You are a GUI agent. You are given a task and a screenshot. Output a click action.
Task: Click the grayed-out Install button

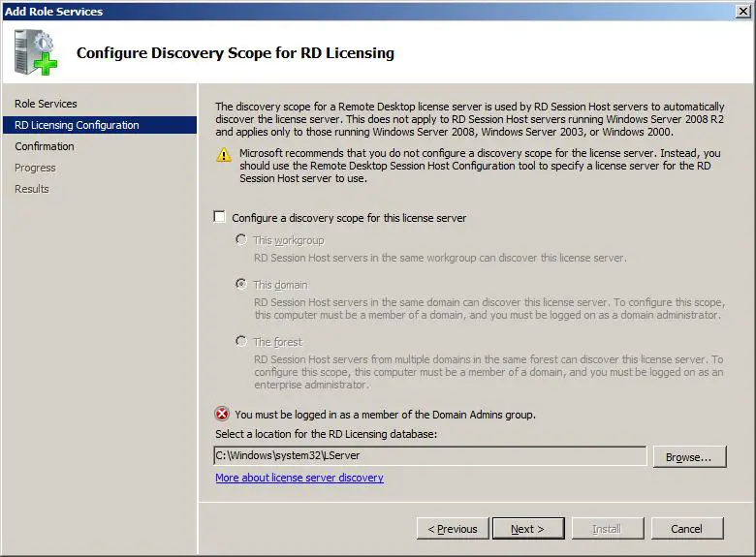(x=607, y=529)
